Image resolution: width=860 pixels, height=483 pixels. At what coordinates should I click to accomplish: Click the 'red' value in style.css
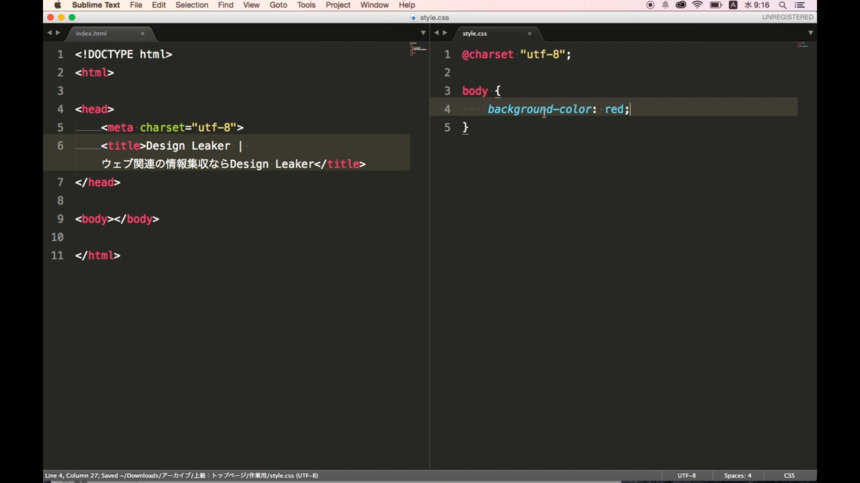coord(614,109)
